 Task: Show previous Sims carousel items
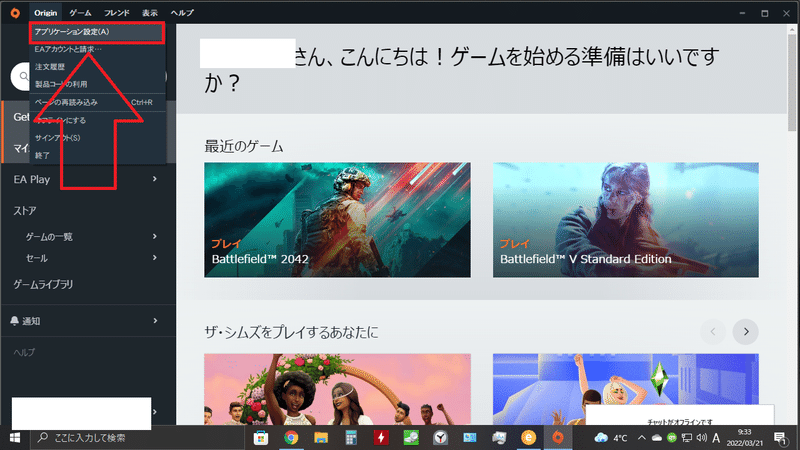[713, 332]
